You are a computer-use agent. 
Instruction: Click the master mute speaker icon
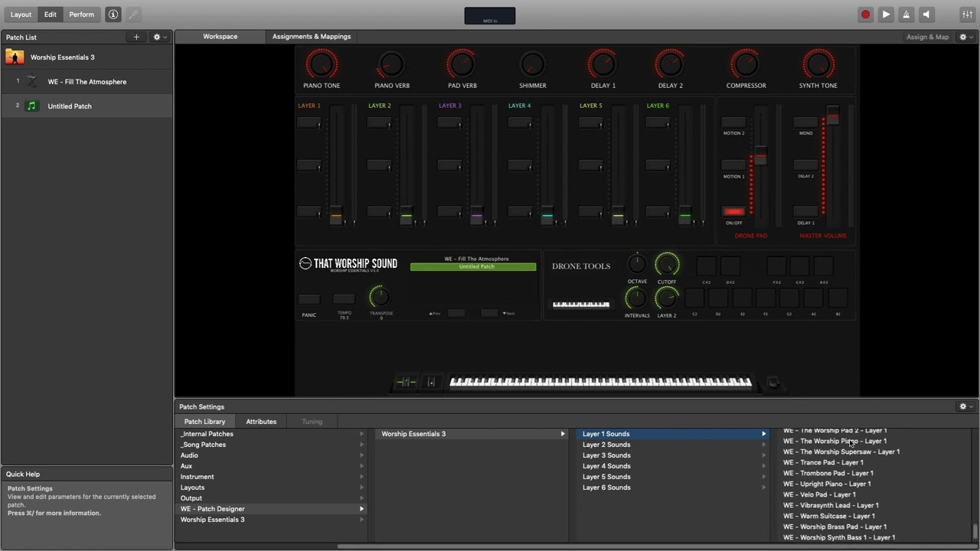926,15
